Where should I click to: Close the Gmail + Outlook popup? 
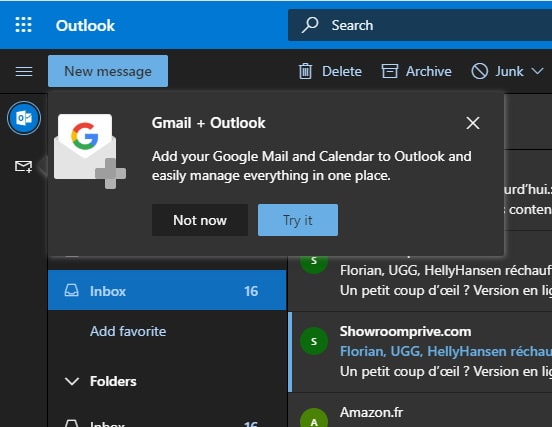[472, 123]
